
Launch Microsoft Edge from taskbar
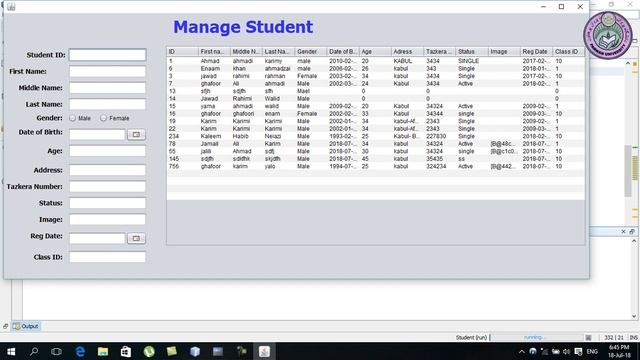click(80, 351)
